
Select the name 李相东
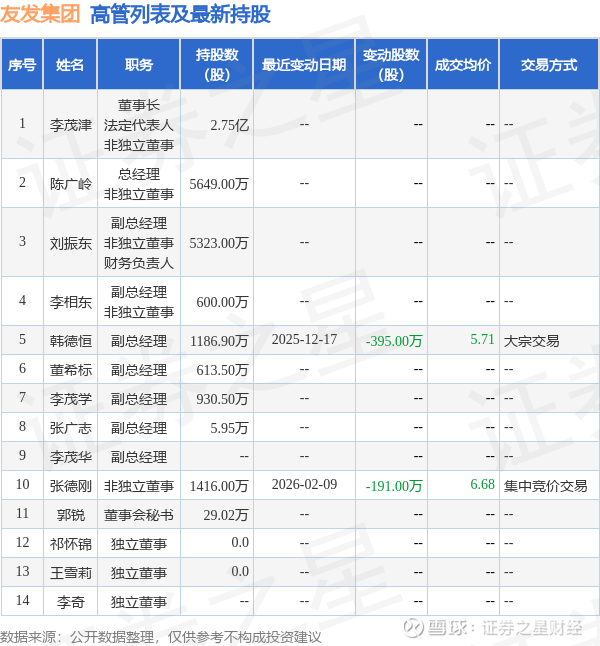click(71, 302)
